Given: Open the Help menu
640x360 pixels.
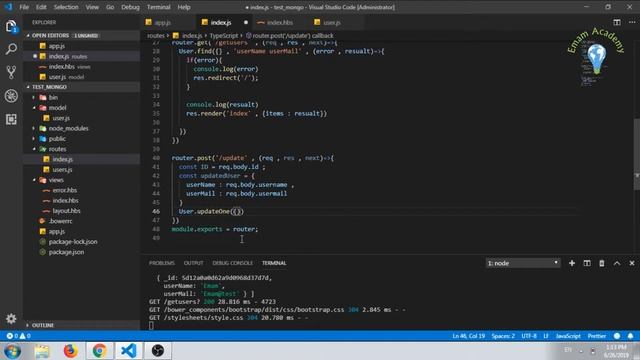Looking at the screenshot, I should click(184, 7).
